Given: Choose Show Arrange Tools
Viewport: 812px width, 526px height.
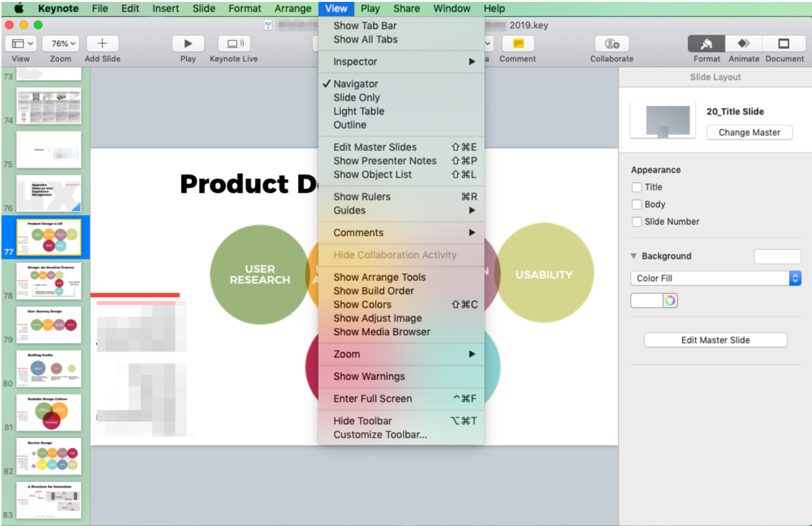Looking at the screenshot, I should (401, 277).
